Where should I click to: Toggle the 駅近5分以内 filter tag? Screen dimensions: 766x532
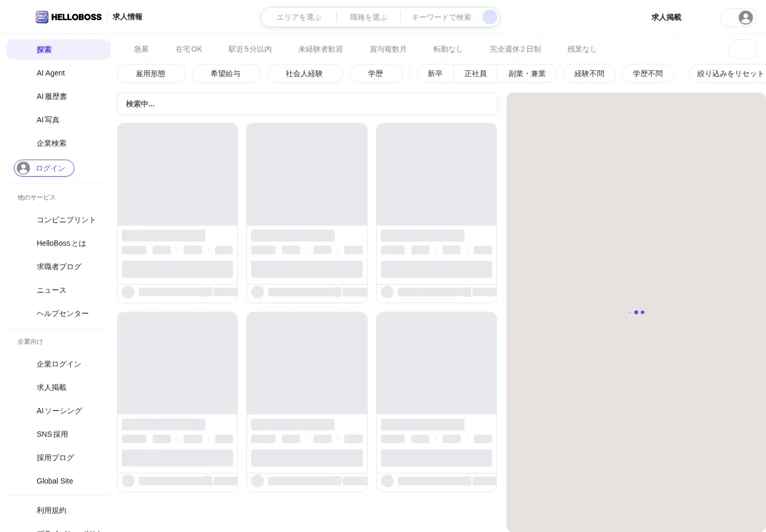pos(250,49)
